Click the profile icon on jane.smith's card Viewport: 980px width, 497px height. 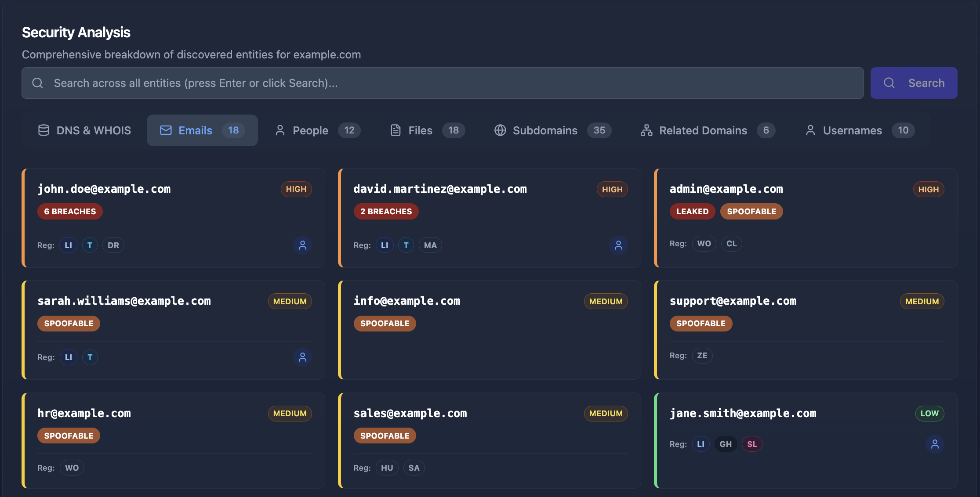click(935, 444)
